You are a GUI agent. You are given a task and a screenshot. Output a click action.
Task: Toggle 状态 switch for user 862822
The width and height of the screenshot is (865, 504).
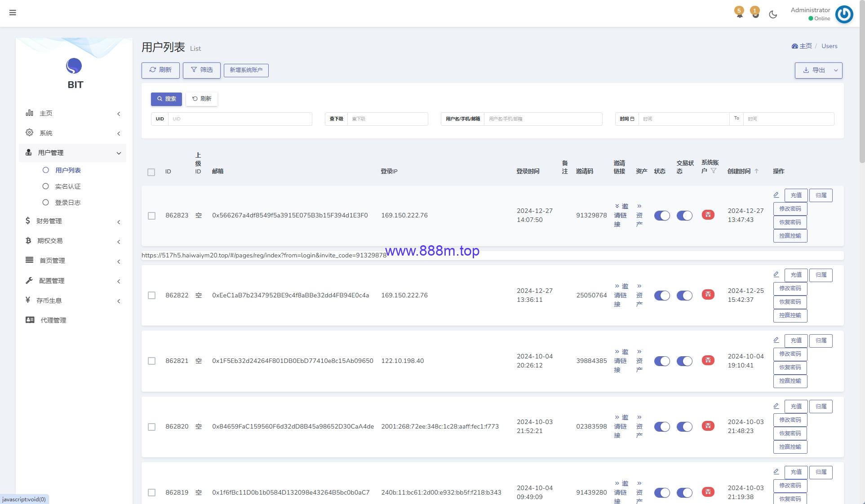662,295
